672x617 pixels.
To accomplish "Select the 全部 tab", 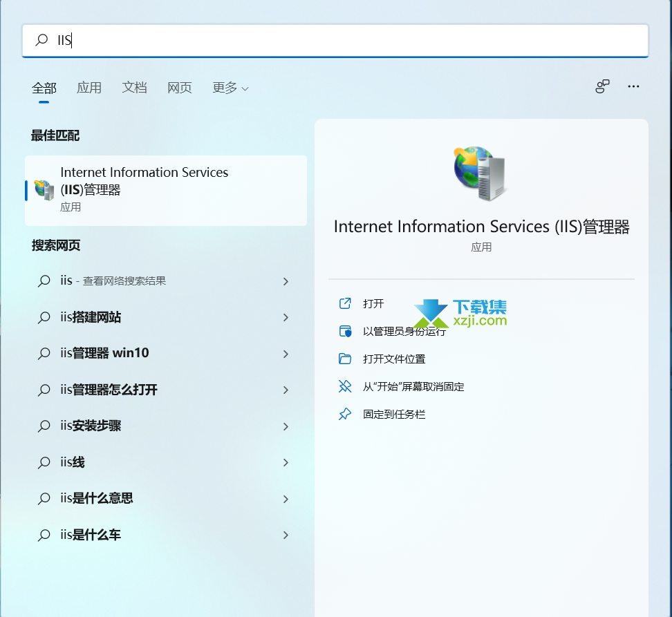I will point(44,88).
